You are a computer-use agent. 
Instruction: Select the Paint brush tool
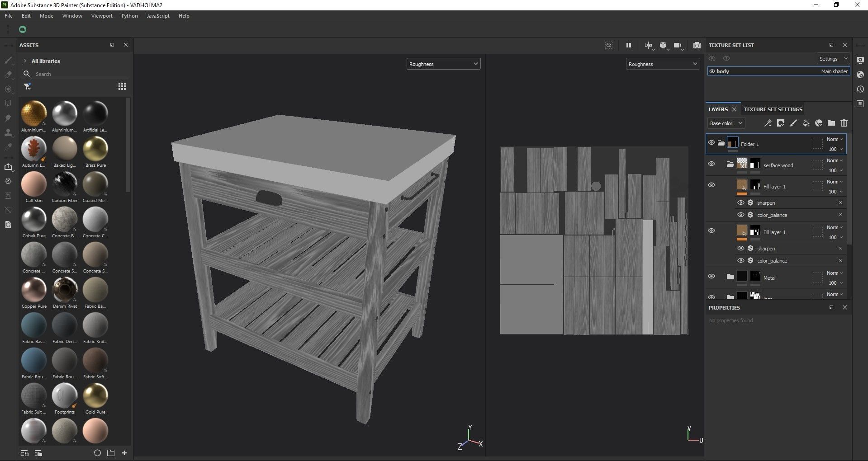(8, 60)
